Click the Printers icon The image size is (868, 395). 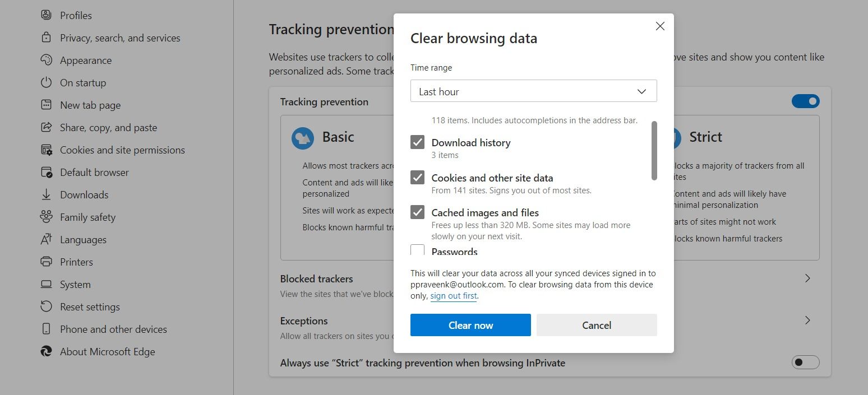coord(46,262)
